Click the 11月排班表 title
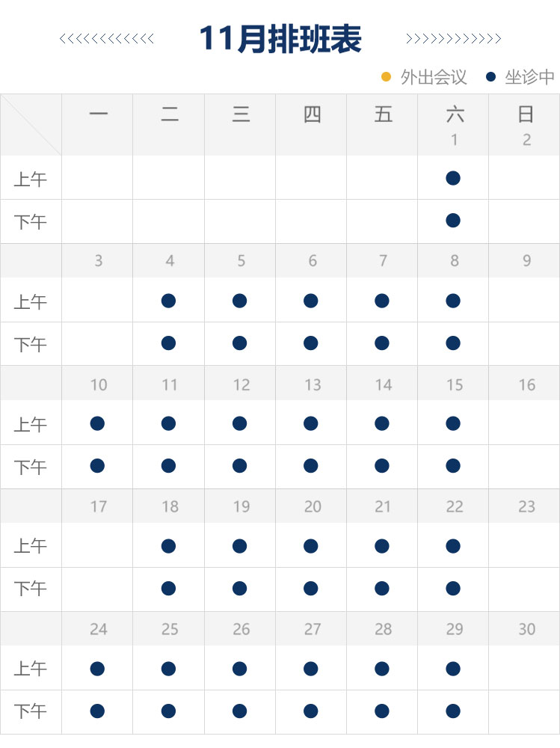 tap(280, 39)
